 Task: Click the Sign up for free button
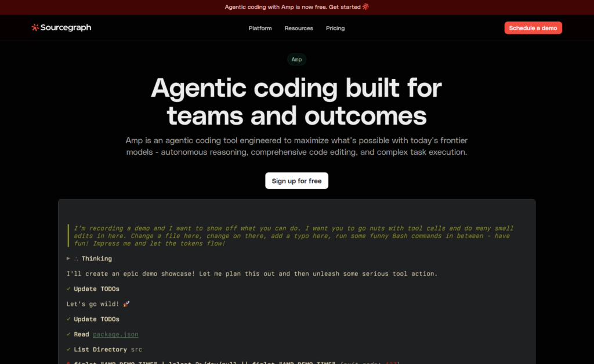296,180
